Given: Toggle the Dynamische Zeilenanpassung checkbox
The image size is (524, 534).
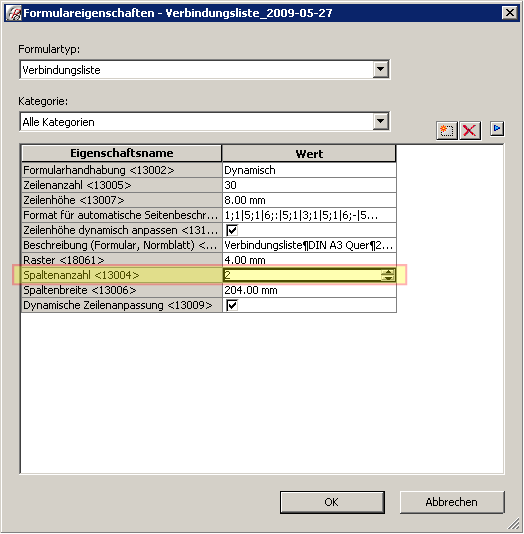Looking at the screenshot, I should tap(232, 305).
